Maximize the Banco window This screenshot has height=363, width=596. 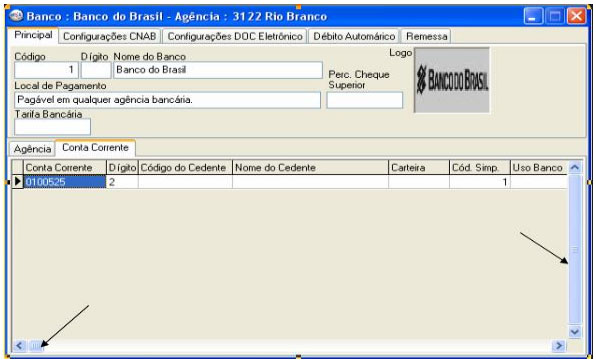coord(555,16)
